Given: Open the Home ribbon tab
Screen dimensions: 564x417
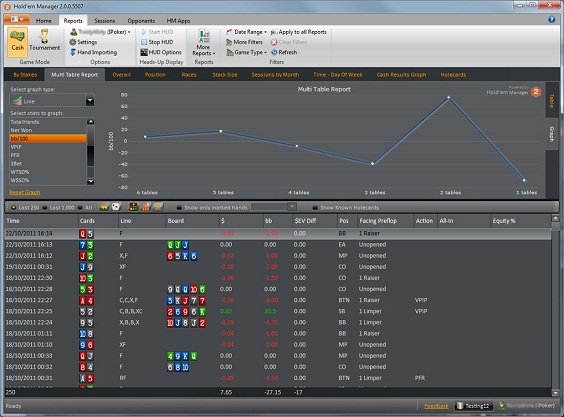Looking at the screenshot, I should coord(44,21).
